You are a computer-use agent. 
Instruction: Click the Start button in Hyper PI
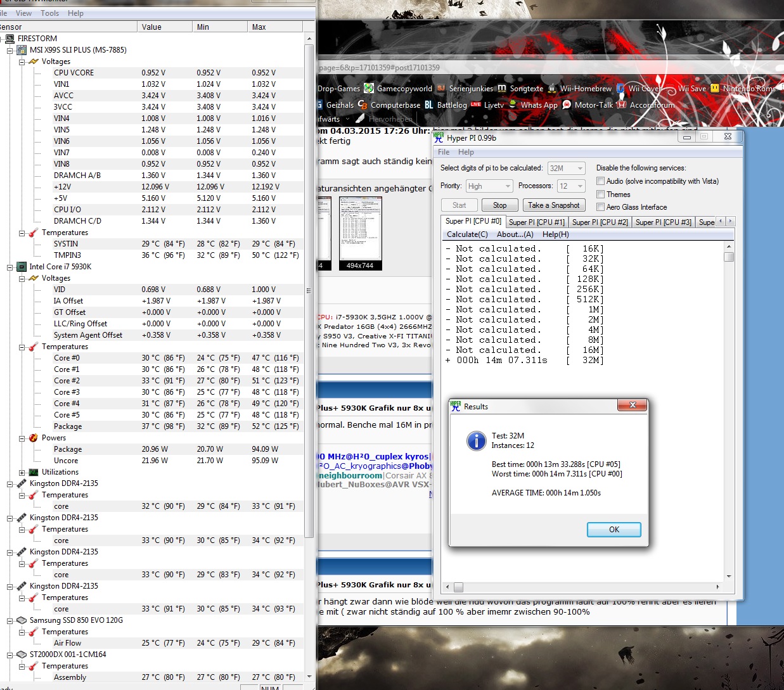[x=459, y=205]
